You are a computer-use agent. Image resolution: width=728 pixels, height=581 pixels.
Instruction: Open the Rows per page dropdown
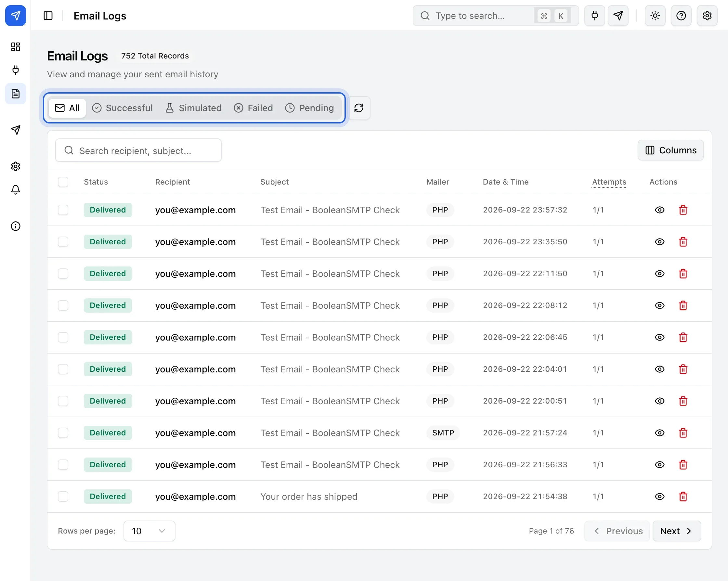tap(149, 531)
